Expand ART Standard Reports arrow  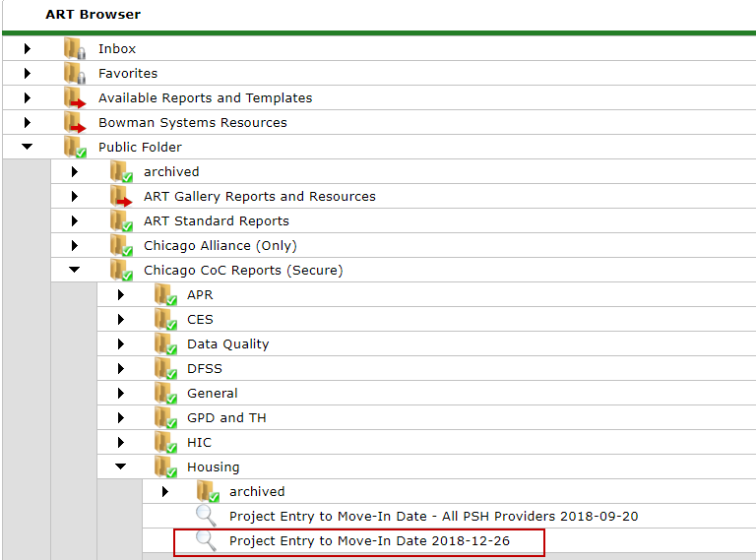[74, 220]
